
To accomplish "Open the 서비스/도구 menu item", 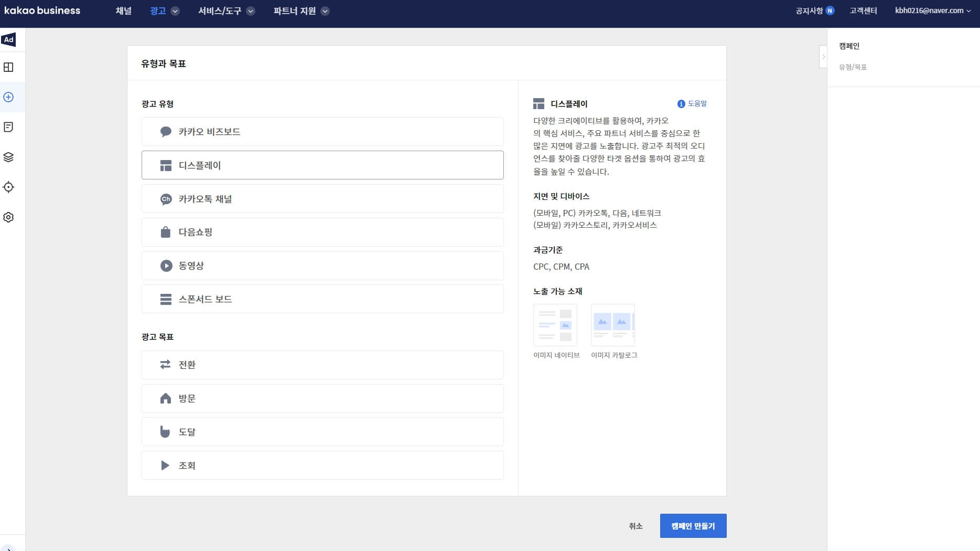I will (x=220, y=11).
